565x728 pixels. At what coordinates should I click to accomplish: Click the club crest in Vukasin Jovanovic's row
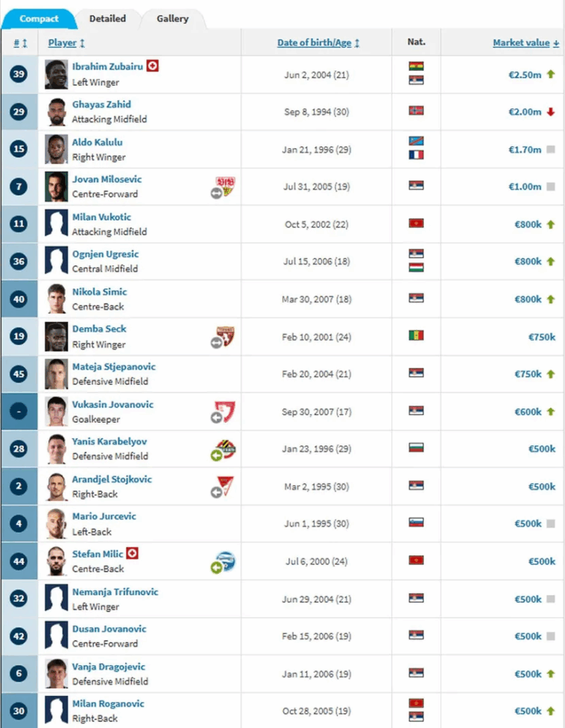225,411
